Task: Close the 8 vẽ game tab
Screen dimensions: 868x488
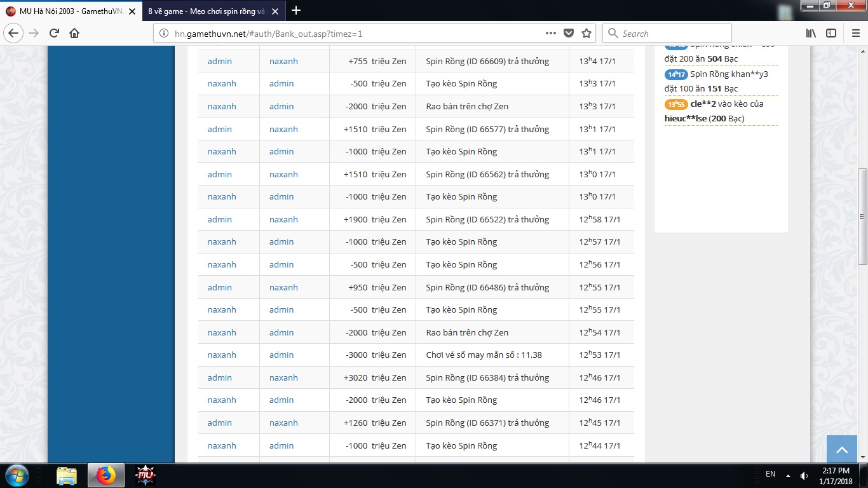Action: tap(275, 11)
